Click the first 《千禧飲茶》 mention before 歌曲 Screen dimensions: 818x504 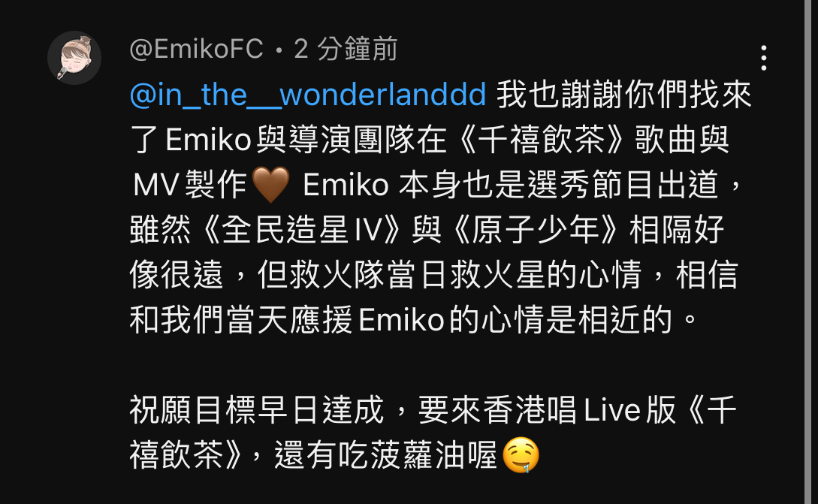pos(541,140)
